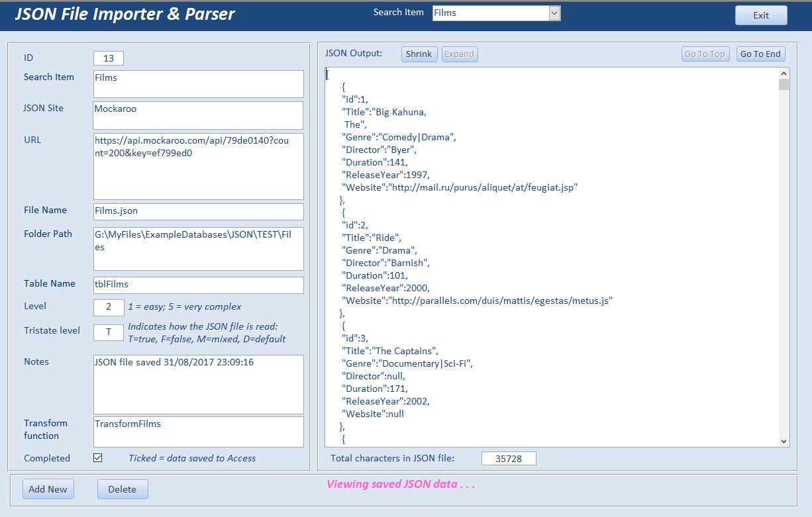
Task: Click the "Duration":101 line
Action: [x=375, y=275]
